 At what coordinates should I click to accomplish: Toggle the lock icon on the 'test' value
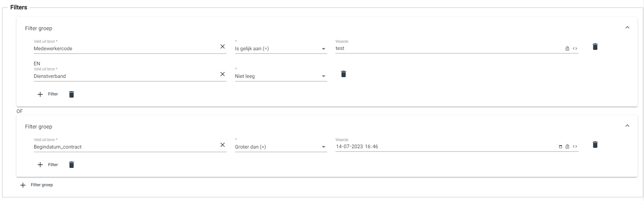coord(567,48)
